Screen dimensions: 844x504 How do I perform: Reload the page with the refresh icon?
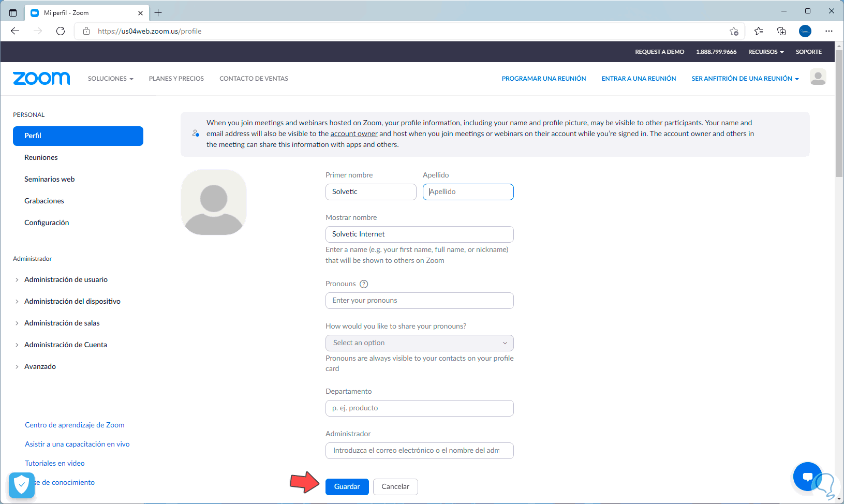[61, 31]
